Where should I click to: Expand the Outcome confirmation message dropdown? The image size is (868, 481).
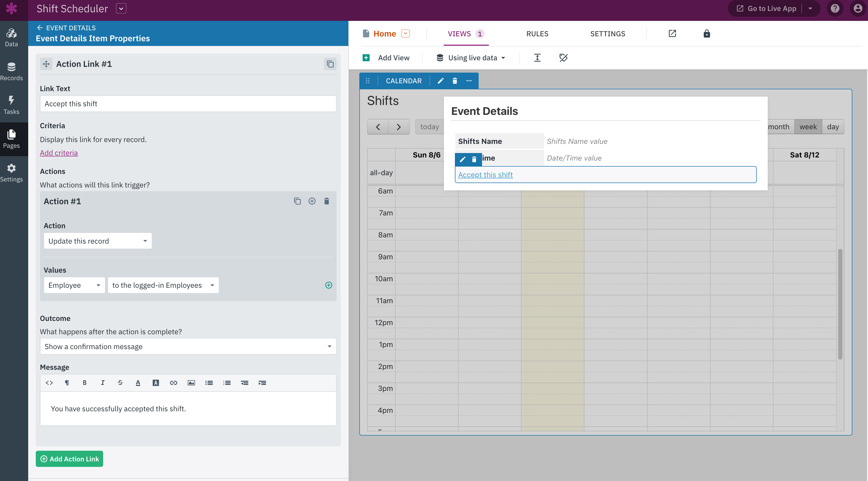point(188,347)
